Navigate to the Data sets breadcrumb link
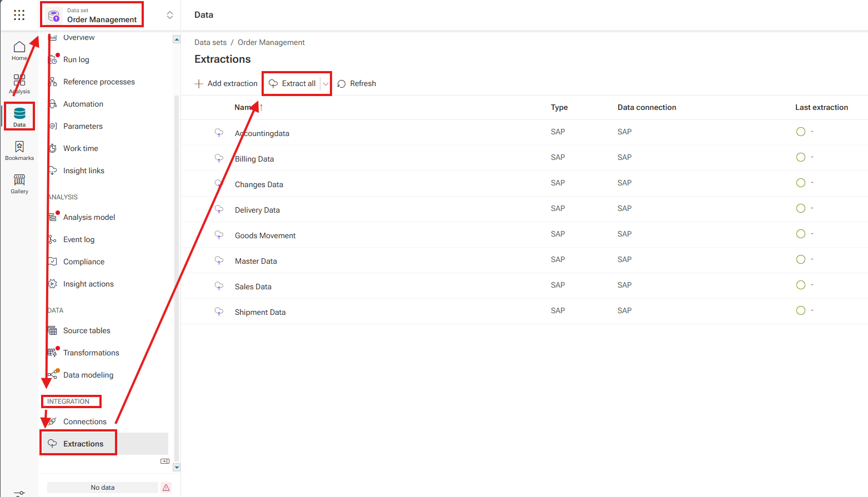Image resolution: width=868 pixels, height=497 pixels. click(210, 42)
